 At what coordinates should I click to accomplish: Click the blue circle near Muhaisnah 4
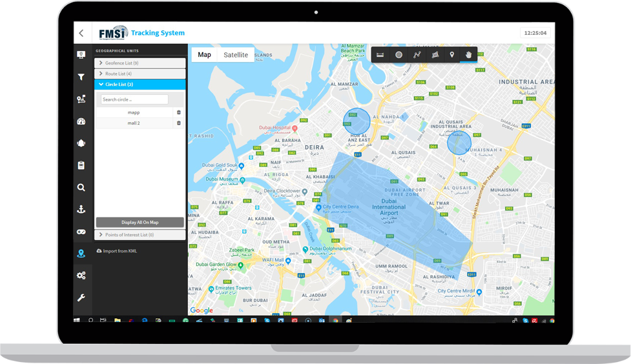(459, 143)
